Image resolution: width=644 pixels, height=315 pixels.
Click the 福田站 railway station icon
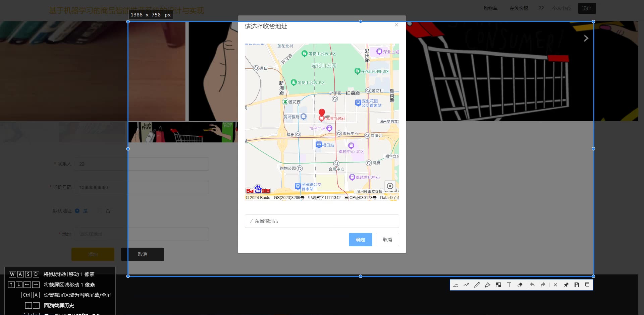(319, 145)
